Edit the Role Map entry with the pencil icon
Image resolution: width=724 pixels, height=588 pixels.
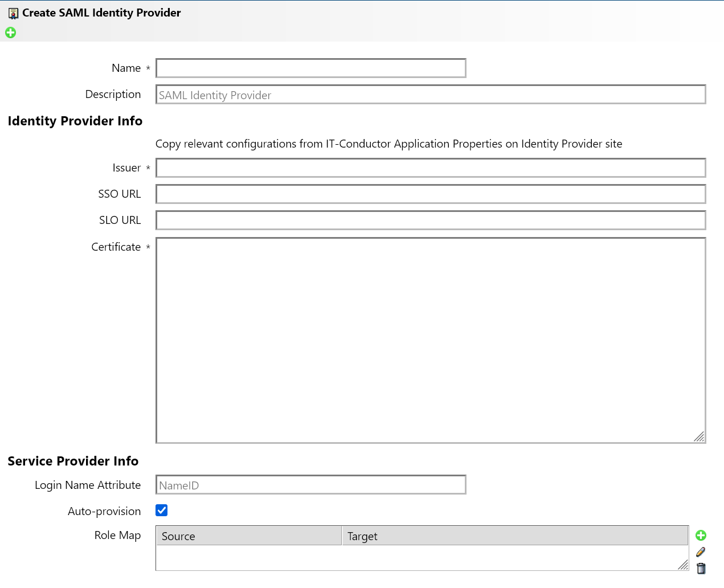point(701,552)
